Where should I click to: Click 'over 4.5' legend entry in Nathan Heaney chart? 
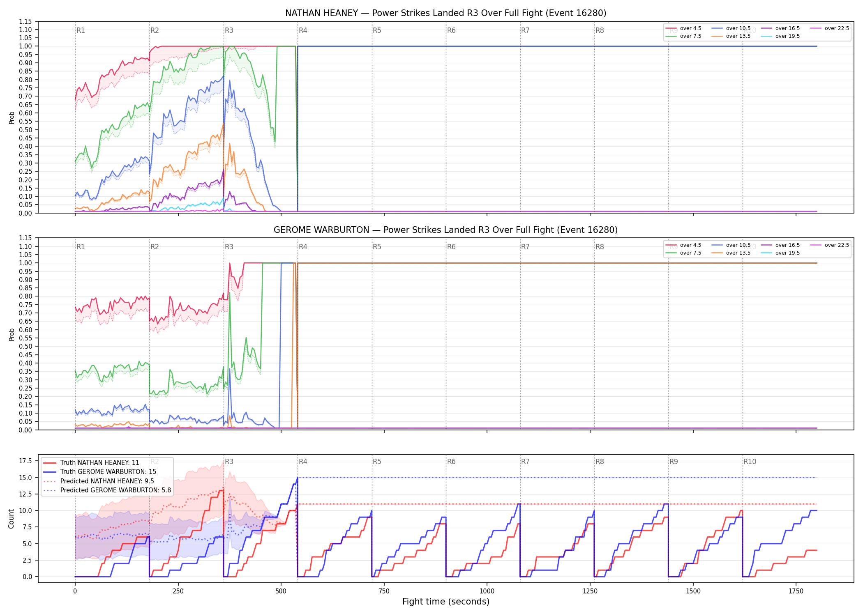[x=683, y=28]
